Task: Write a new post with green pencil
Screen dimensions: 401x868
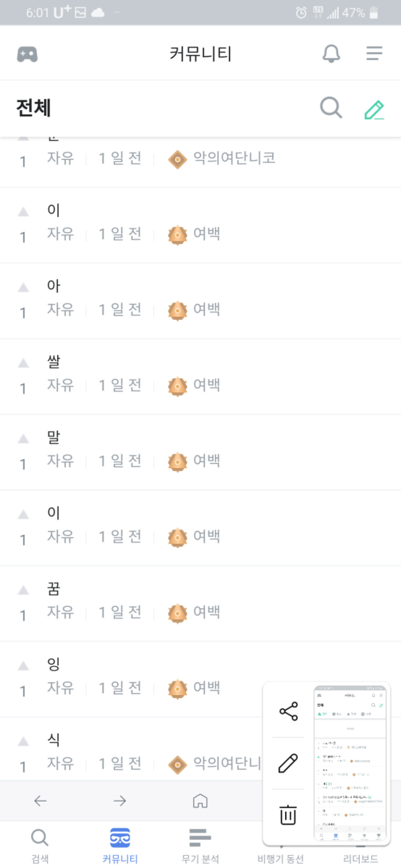Action: (x=374, y=109)
